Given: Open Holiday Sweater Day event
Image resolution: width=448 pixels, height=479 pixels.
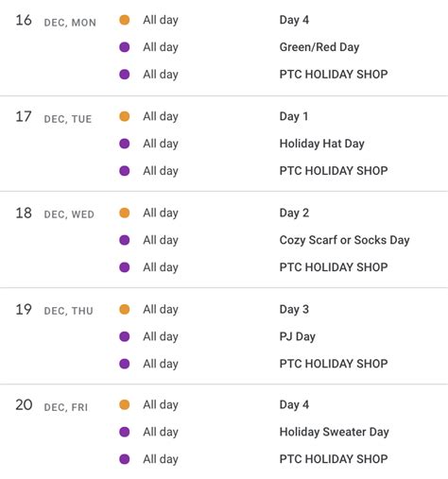Looking at the screenshot, I should tap(334, 432).
